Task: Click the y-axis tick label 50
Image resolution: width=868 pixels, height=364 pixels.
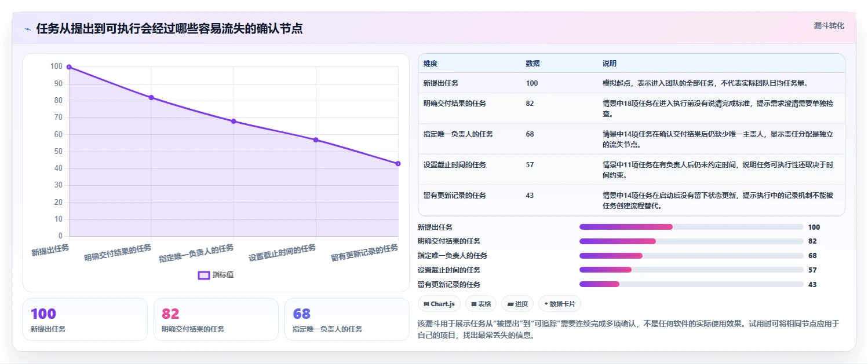Action: (x=58, y=152)
